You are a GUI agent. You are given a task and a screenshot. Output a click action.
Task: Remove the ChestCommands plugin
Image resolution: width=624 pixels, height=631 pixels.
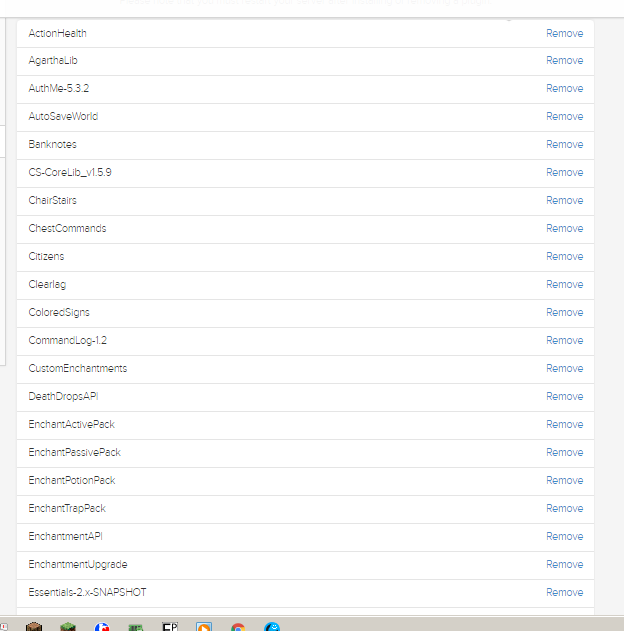[x=564, y=228]
